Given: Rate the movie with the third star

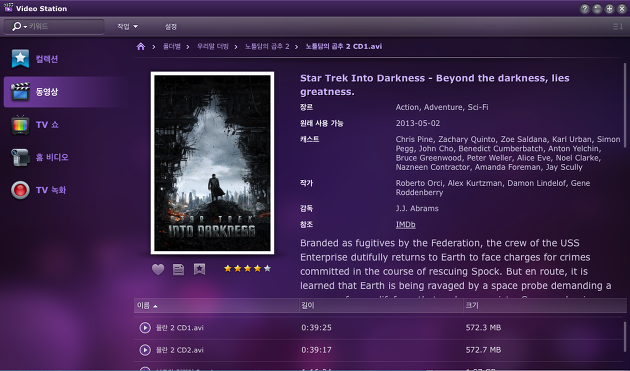Looking at the screenshot, I should (248, 269).
